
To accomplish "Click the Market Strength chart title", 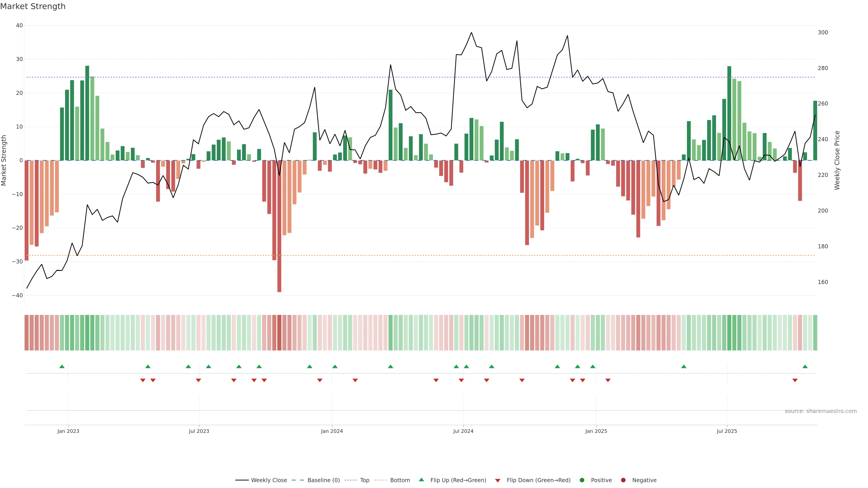I will point(33,6).
